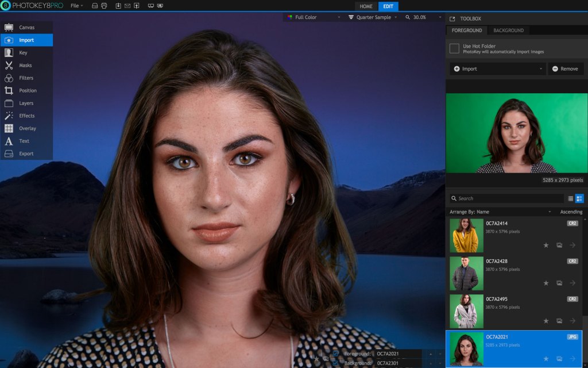Click the Remove button
588x368 pixels.
click(566, 69)
